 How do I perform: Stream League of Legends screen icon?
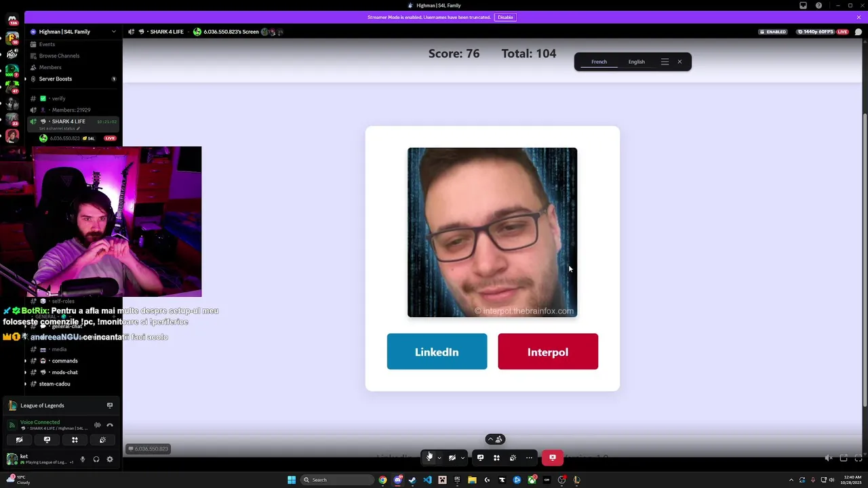coord(109,405)
